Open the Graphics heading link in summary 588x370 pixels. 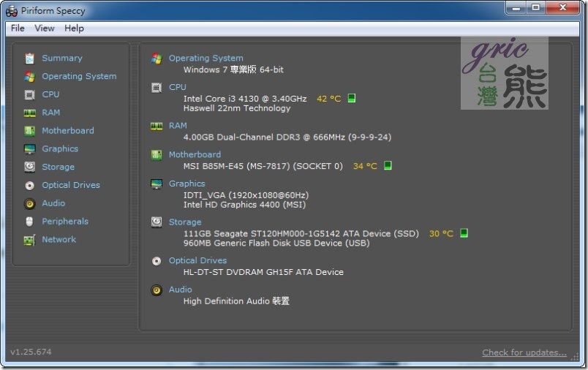click(x=186, y=184)
